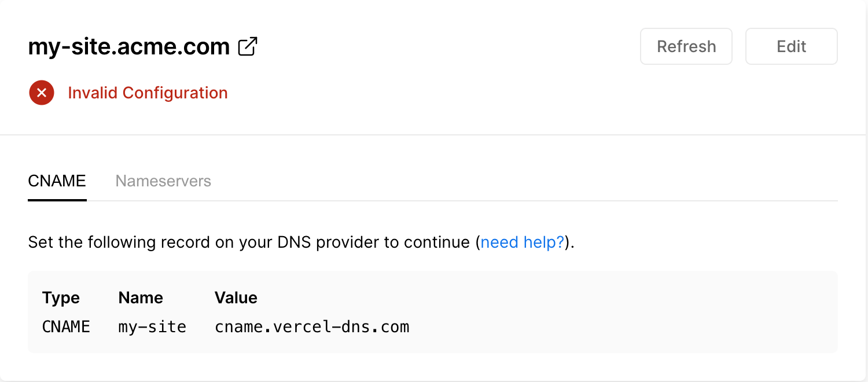868x382 pixels.
Task: Click the Value column header
Action: pyautogui.click(x=236, y=297)
